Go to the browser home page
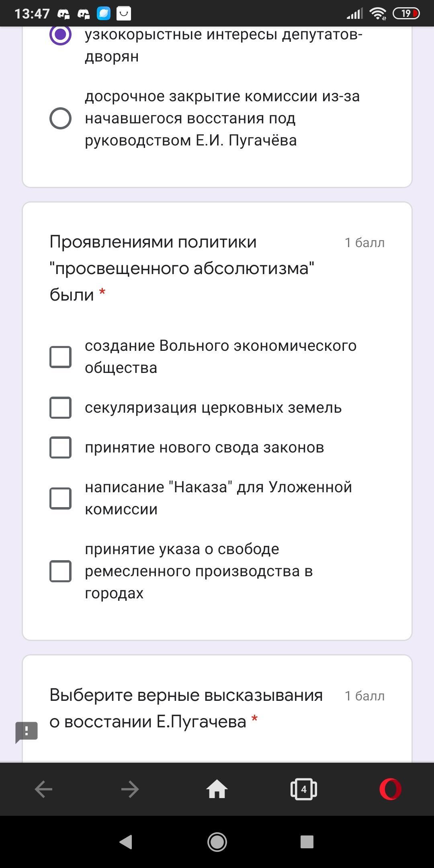This screenshot has width=434, height=868. 217,789
